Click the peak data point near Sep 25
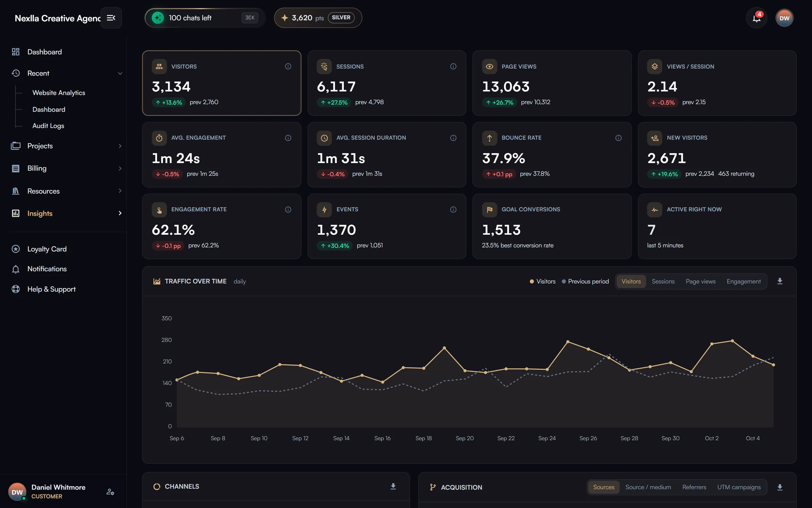 (x=568, y=342)
